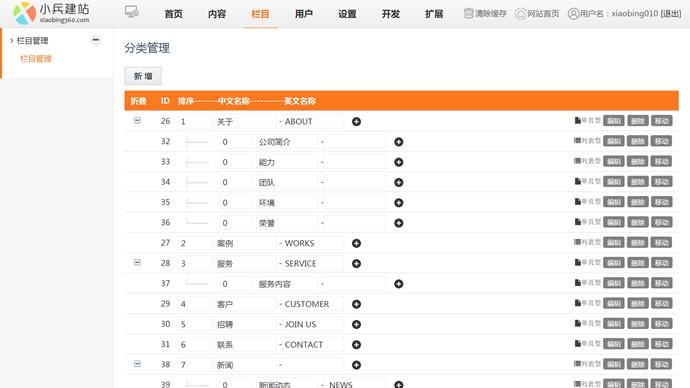Collapse the 服务 category row 28

pos(137,263)
